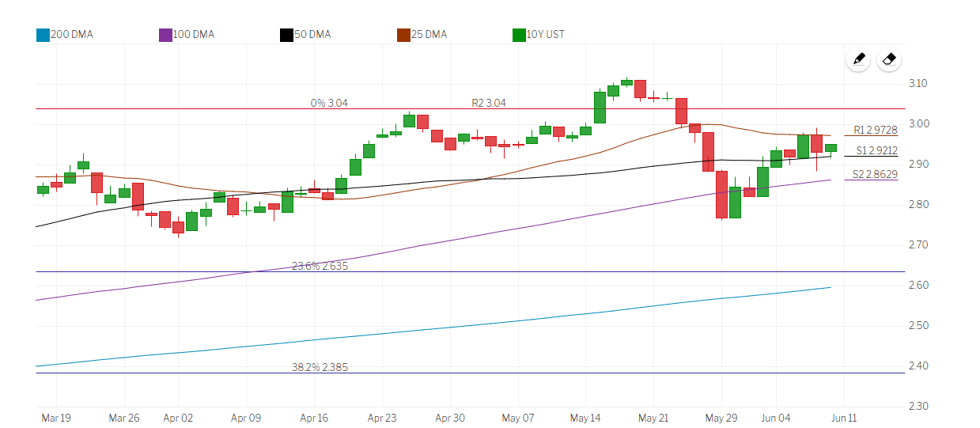Click the Apr 02 date axis label

pos(178,417)
